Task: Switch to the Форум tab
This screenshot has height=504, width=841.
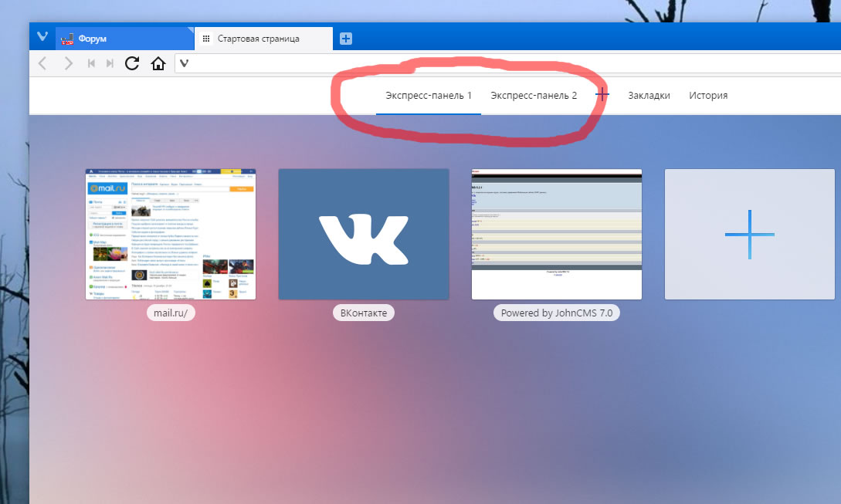Action: [124, 39]
